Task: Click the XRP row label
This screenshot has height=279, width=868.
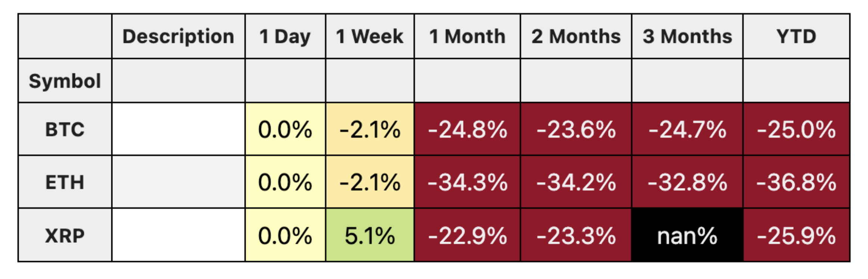Action: (65, 235)
